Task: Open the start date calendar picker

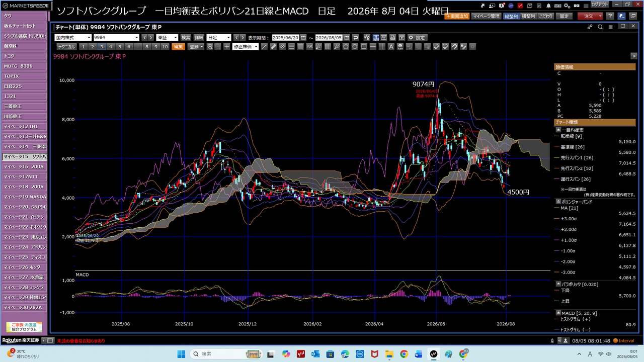Action: (x=303, y=38)
